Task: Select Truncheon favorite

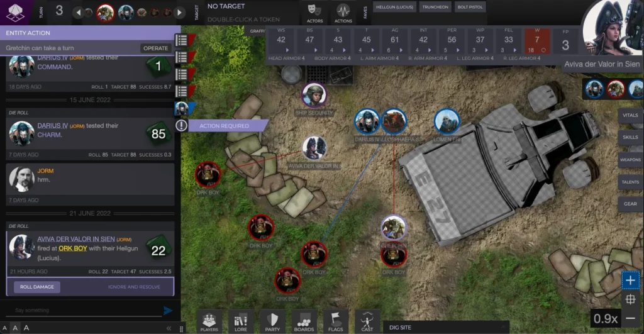Action: click(435, 7)
